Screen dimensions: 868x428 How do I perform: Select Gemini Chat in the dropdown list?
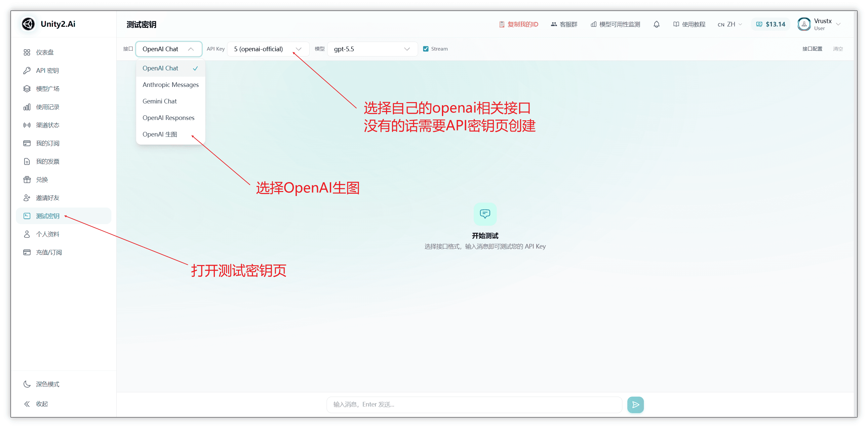(171, 101)
